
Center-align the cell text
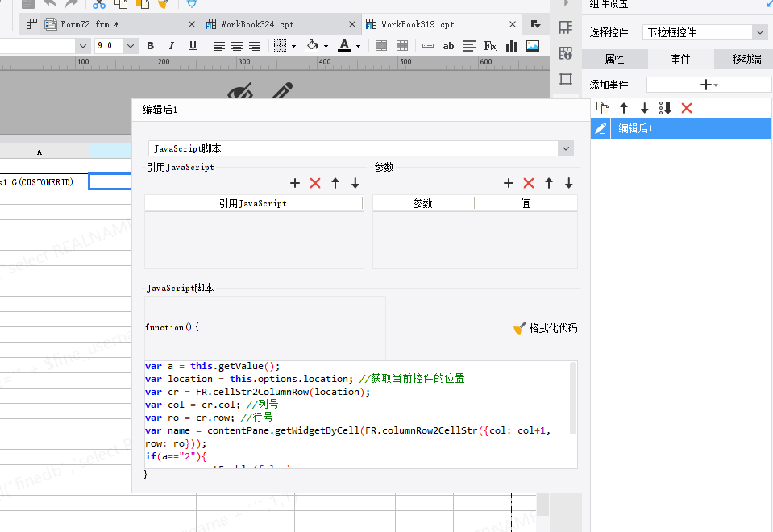click(237, 46)
